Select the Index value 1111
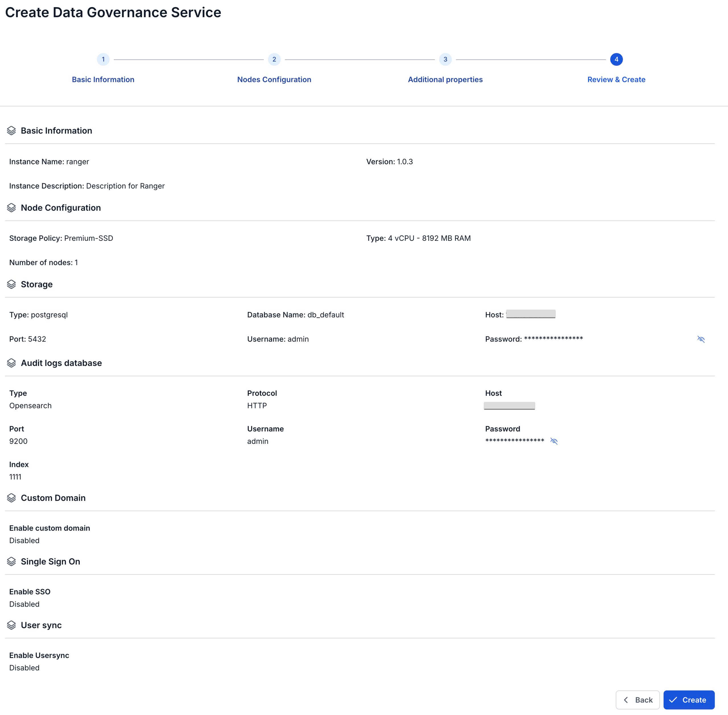Image resolution: width=728 pixels, height=715 pixels. [x=15, y=477]
